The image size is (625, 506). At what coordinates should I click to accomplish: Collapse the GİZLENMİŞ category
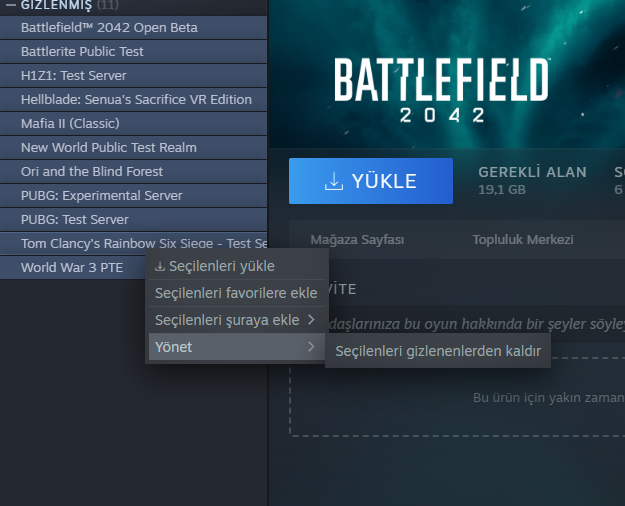click(11, 5)
